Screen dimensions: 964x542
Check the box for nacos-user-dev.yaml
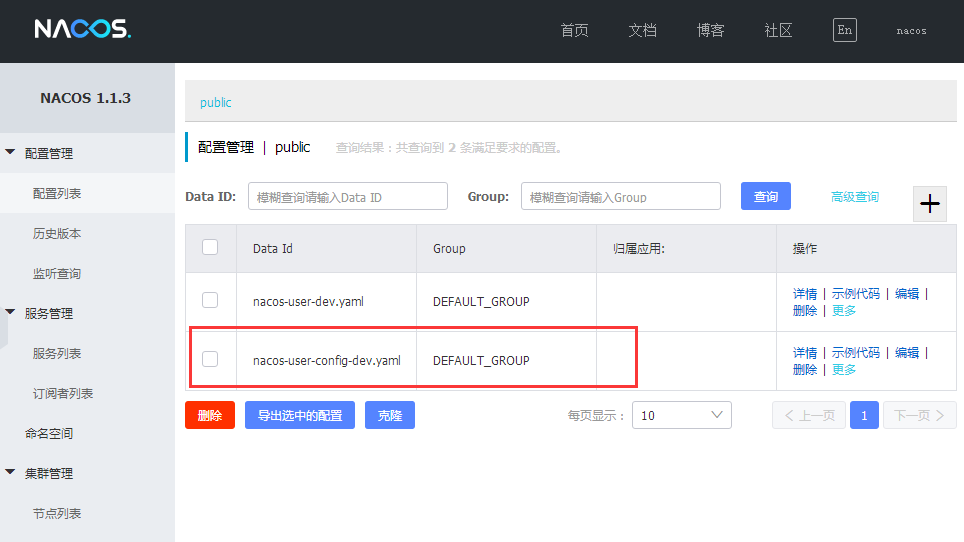210,300
